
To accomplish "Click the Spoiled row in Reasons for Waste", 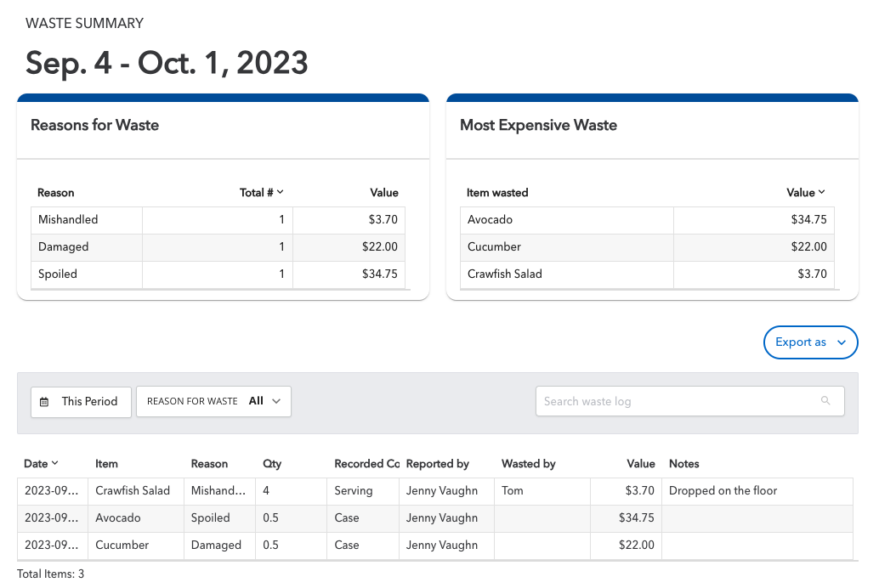I will (86, 274).
